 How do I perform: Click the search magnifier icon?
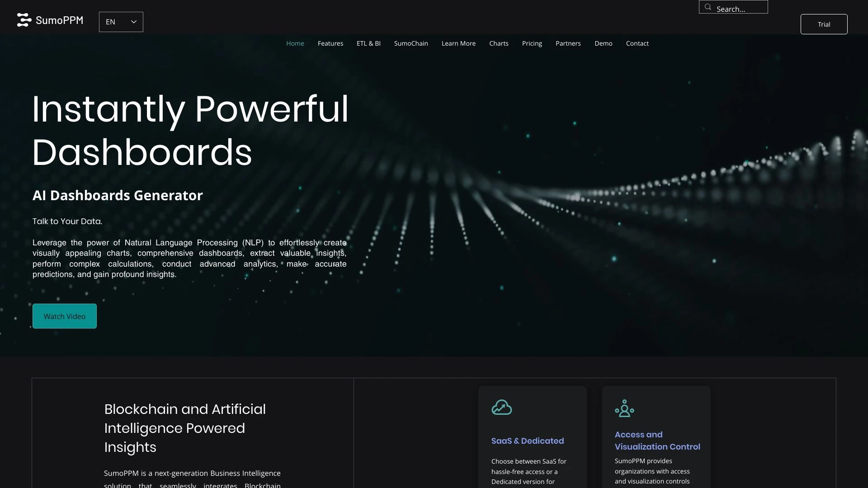click(708, 7)
